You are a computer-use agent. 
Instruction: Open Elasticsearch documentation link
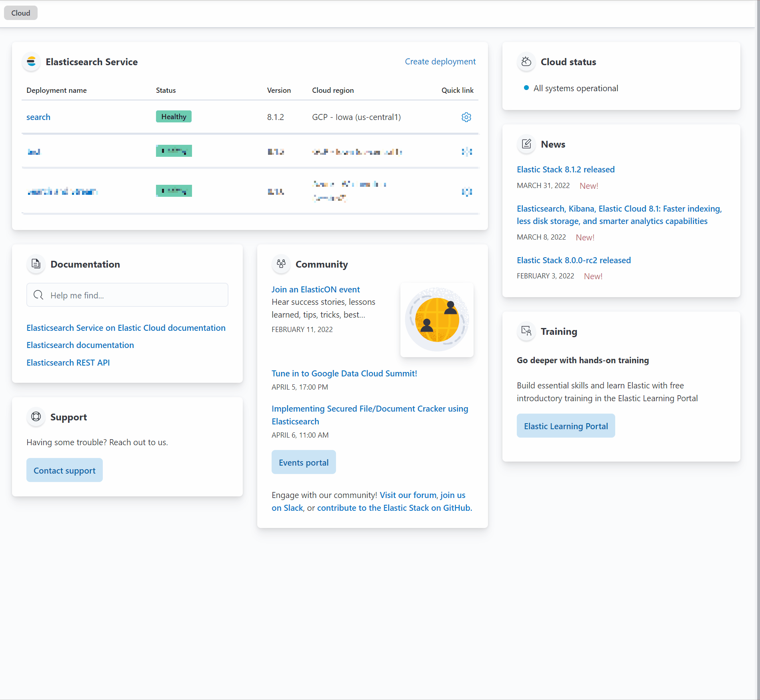tap(80, 345)
